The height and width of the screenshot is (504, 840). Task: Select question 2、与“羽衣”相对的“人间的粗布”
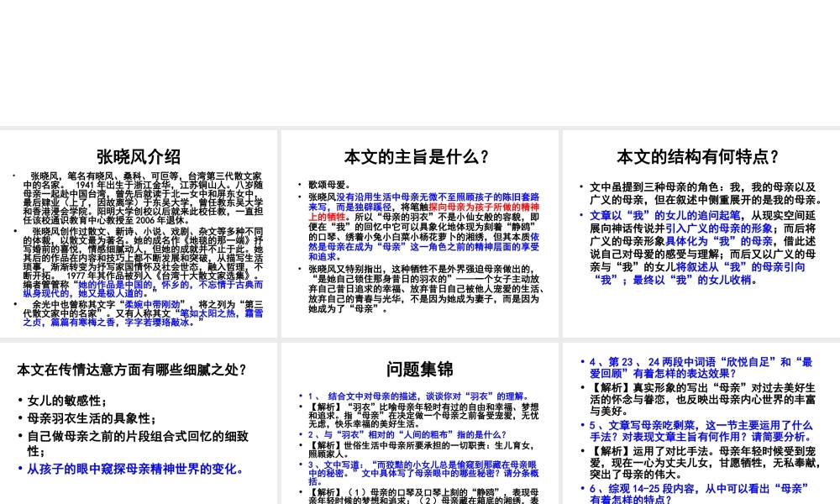(x=407, y=435)
